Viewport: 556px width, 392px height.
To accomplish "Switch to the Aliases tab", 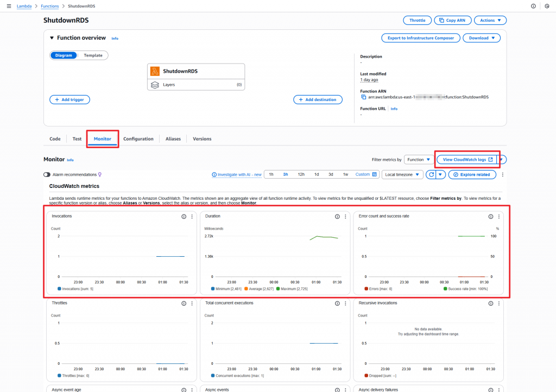I will tap(173, 139).
